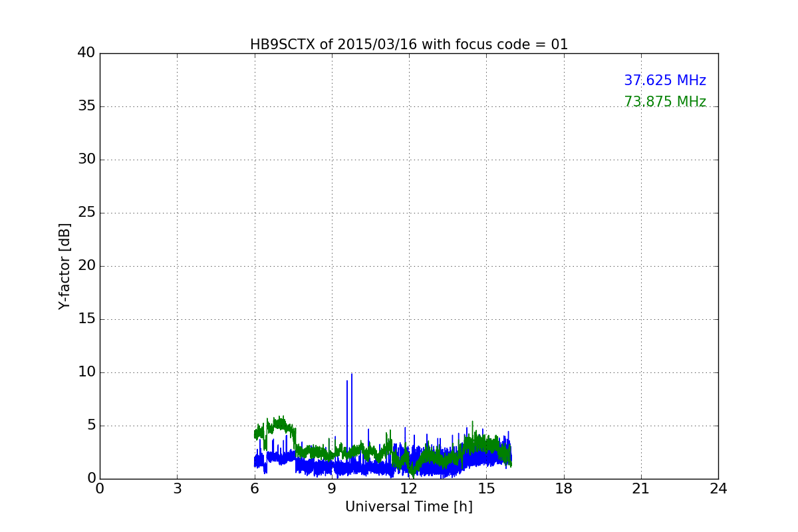798x532 pixels.
Task: Click x-axis tick label 12
Action: 409,489
